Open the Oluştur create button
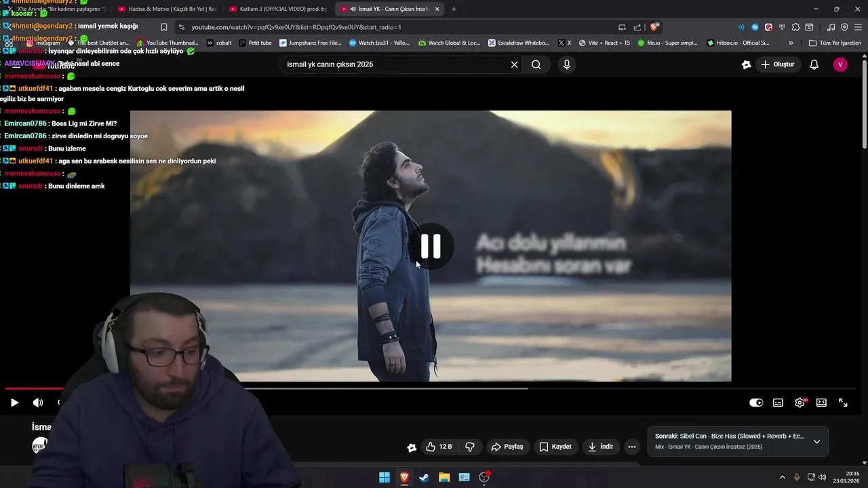Screen dimensions: 868x488 coord(778,64)
